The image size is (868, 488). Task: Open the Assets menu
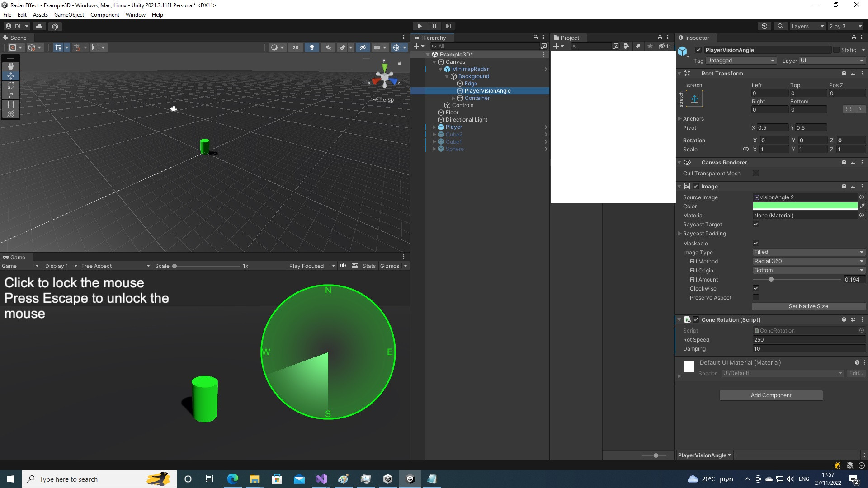click(40, 15)
